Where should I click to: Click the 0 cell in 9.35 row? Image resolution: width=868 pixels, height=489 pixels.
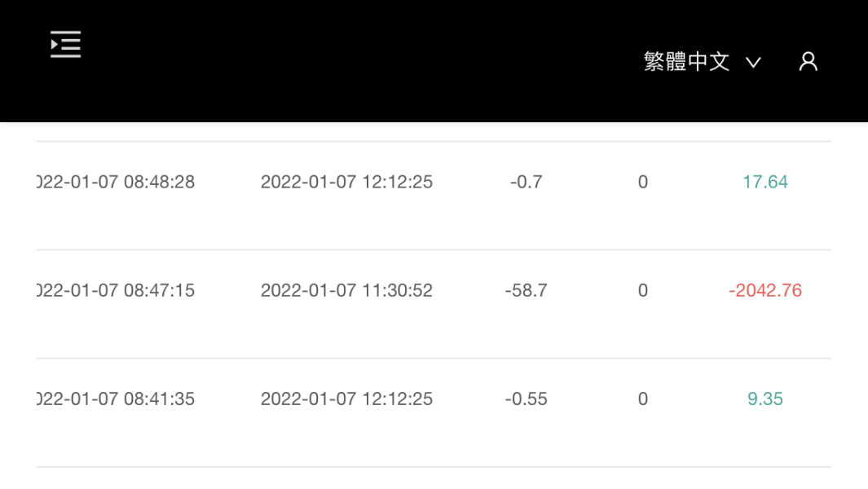[x=643, y=399]
